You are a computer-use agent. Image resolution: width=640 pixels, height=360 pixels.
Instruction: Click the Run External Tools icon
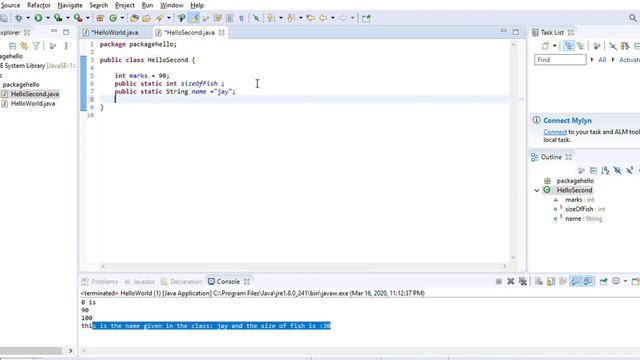(x=78, y=18)
